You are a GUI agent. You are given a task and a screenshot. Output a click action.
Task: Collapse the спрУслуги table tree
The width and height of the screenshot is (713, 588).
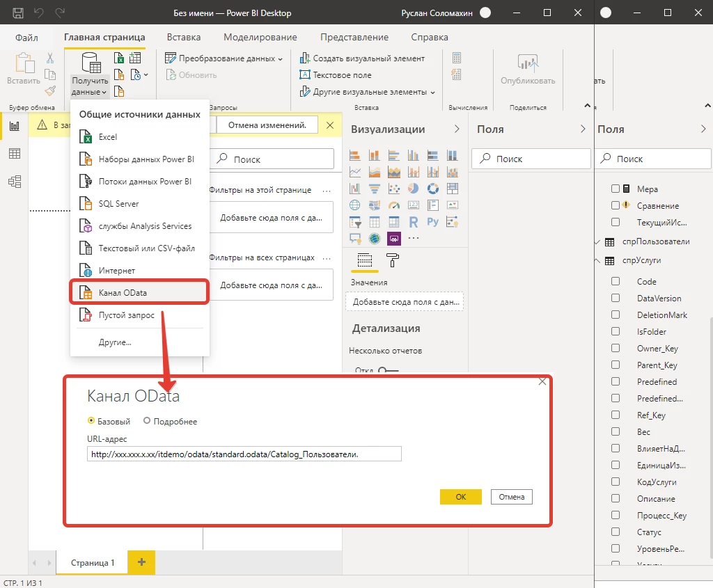click(x=597, y=261)
